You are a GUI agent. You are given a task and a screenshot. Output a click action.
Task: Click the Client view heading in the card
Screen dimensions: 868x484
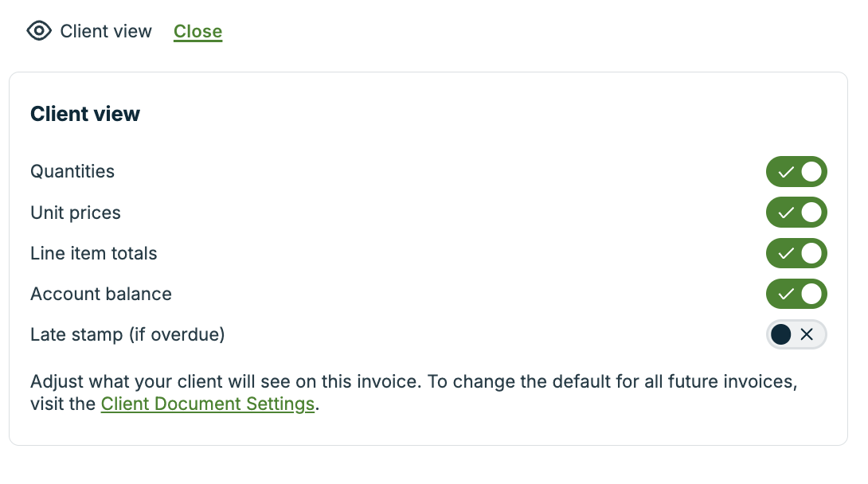(x=84, y=114)
